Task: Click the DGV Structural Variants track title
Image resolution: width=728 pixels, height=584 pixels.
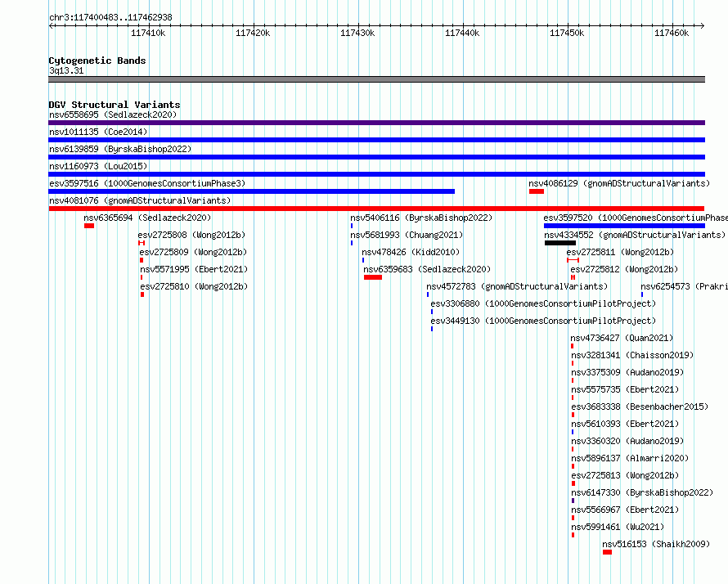Action: coord(115,105)
